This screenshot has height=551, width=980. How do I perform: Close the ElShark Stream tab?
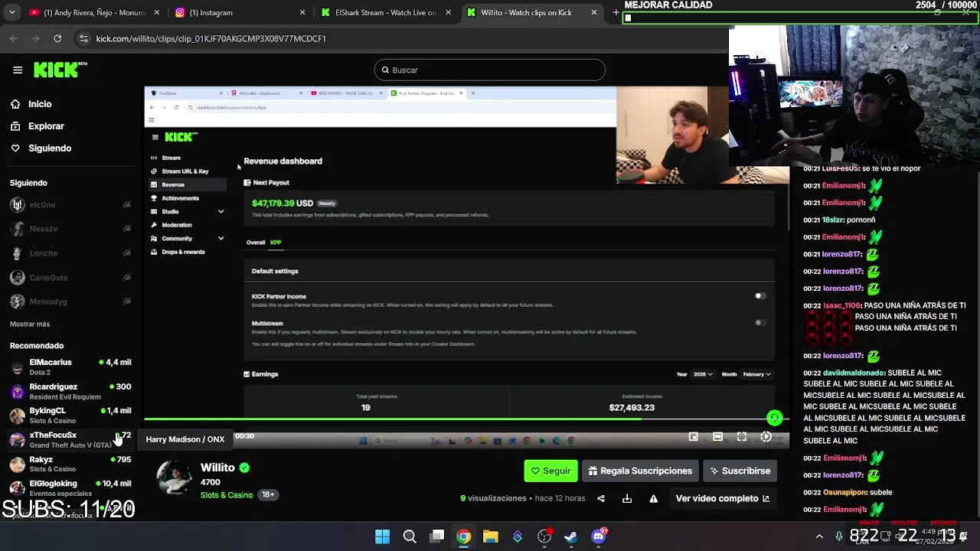pyautogui.click(x=448, y=12)
